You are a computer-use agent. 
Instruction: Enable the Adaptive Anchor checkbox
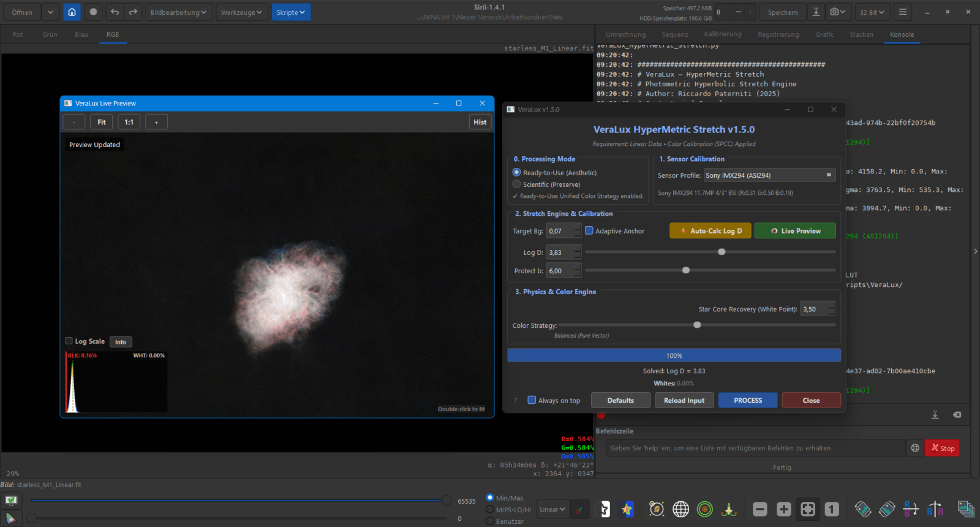pyautogui.click(x=589, y=231)
